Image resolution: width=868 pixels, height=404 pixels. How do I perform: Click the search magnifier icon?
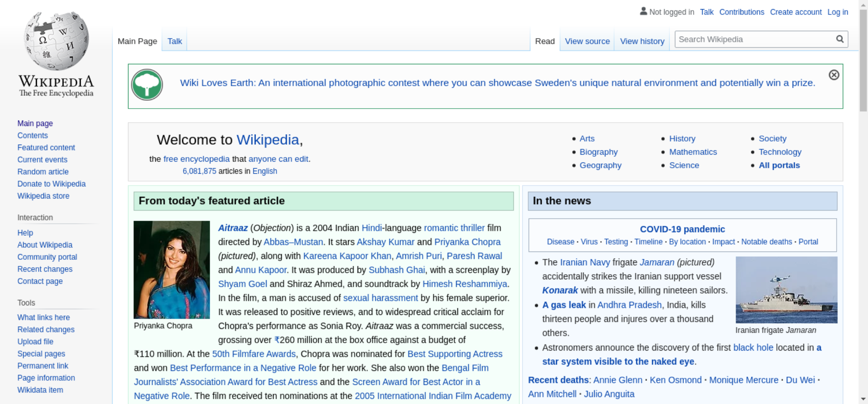click(840, 39)
